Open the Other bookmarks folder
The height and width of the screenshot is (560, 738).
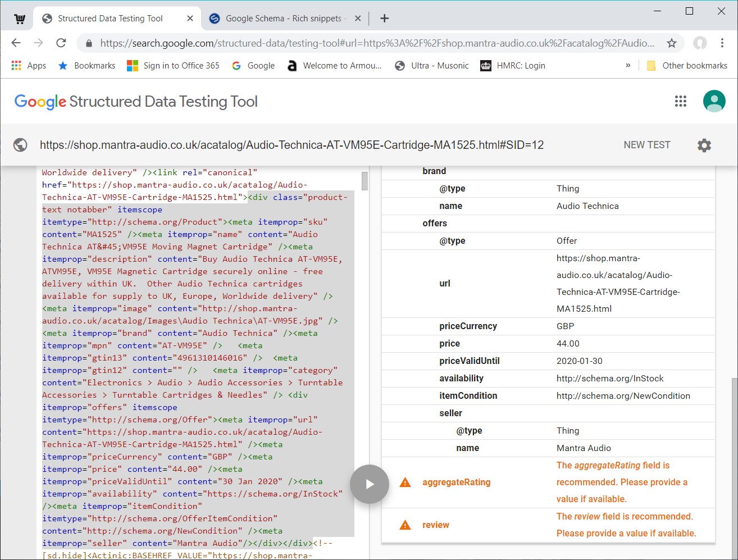pyautogui.click(x=687, y=66)
